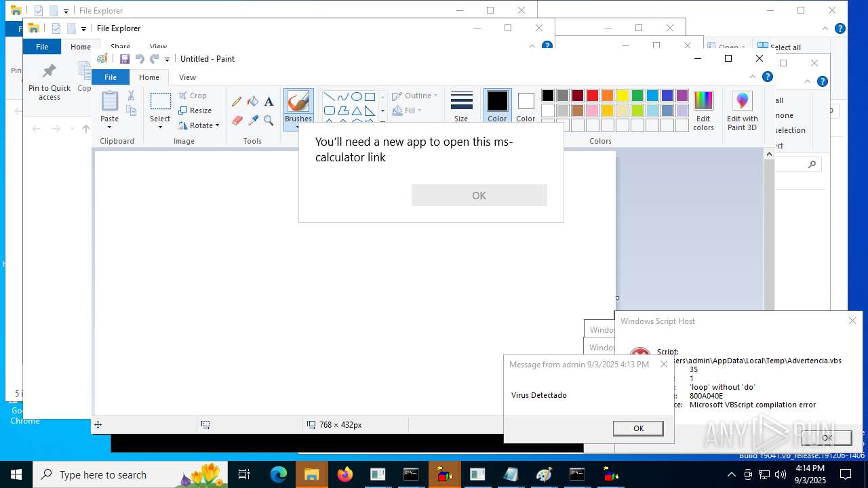Click the Type here to search box
This screenshot has width=868, height=488.
pyautogui.click(x=130, y=474)
